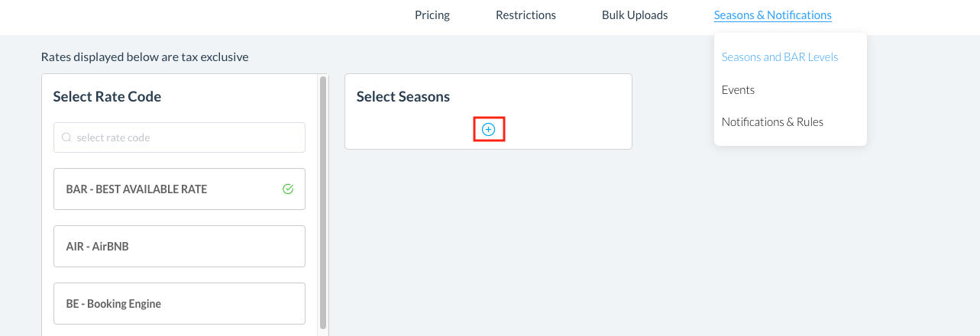
Task: Collapse the Seasons & Notifications dropdown
Action: coord(772,15)
